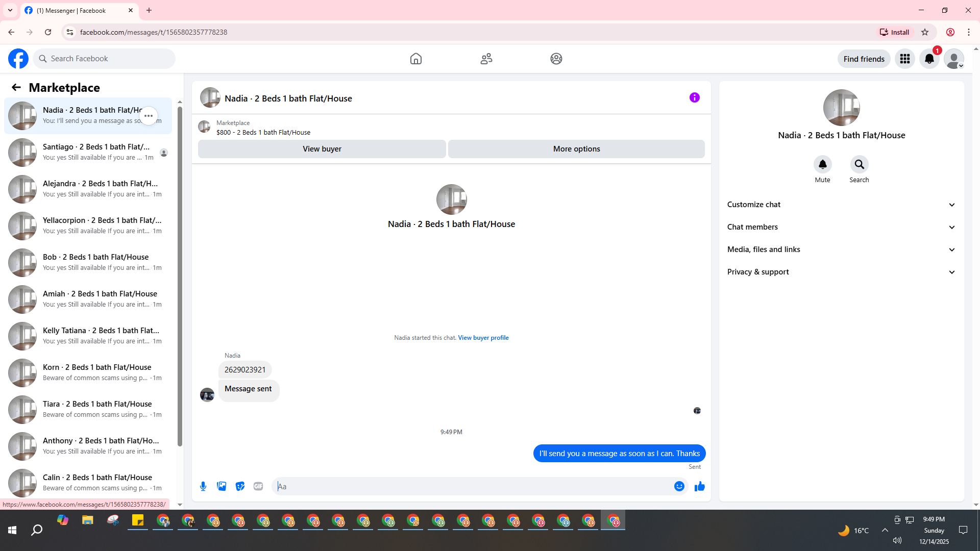The width and height of the screenshot is (980, 551).
Task: Open the View buyer profile link
Action: pos(483,338)
